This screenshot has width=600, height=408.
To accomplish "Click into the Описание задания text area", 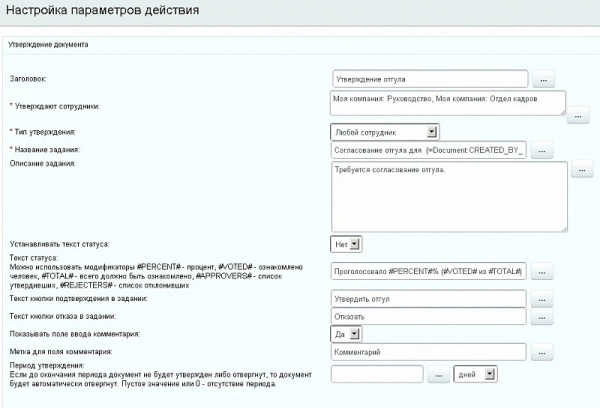I will click(x=440, y=197).
